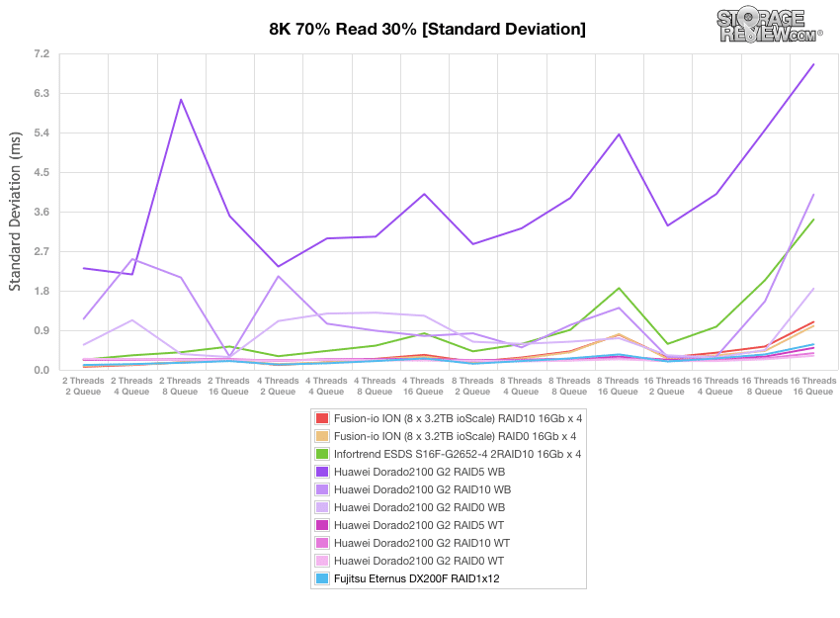Select legend label Fusion-io ION RAID10 16Gb x 4
Image resolution: width=840 pixels, height=618 pixels.
(458, 418)
